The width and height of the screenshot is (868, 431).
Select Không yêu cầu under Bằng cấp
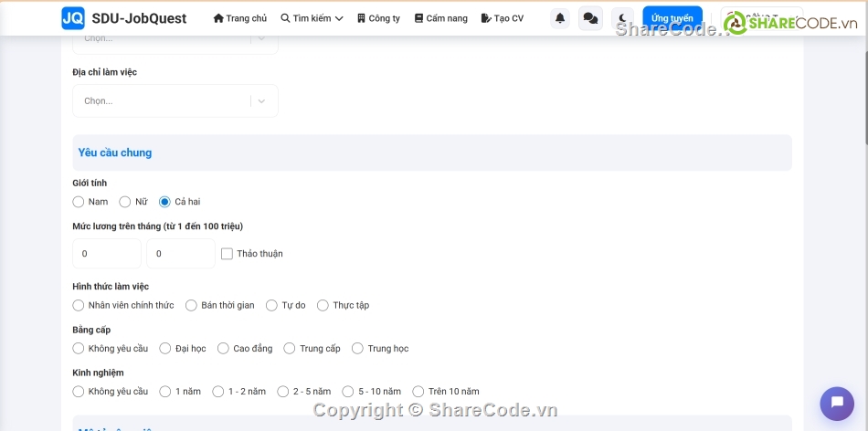point(78,349)
